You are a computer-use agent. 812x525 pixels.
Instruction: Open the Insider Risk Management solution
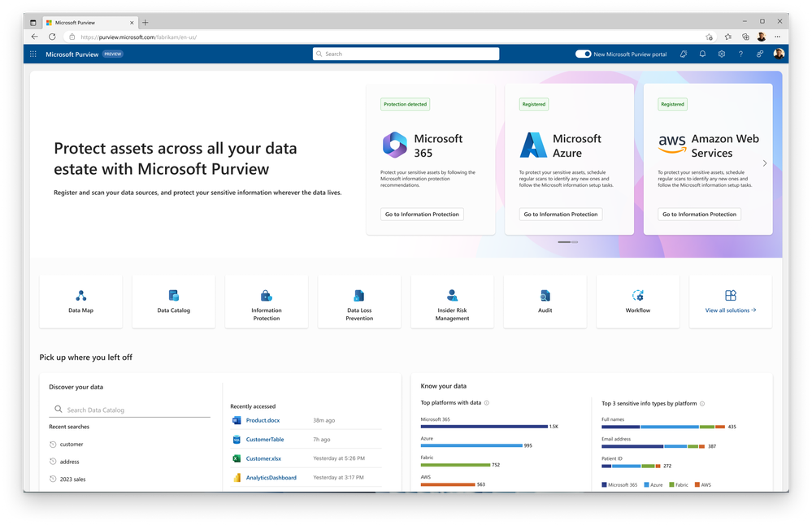point(452,302)
